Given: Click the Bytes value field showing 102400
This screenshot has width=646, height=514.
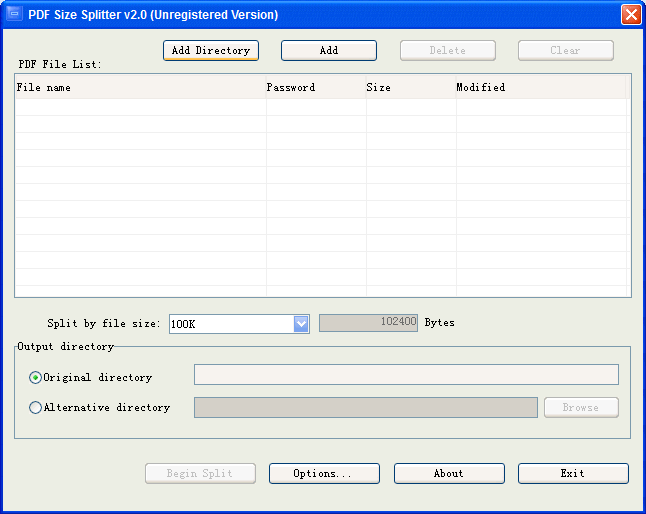Looking at the screenshot, I should [x=368, y=323].
